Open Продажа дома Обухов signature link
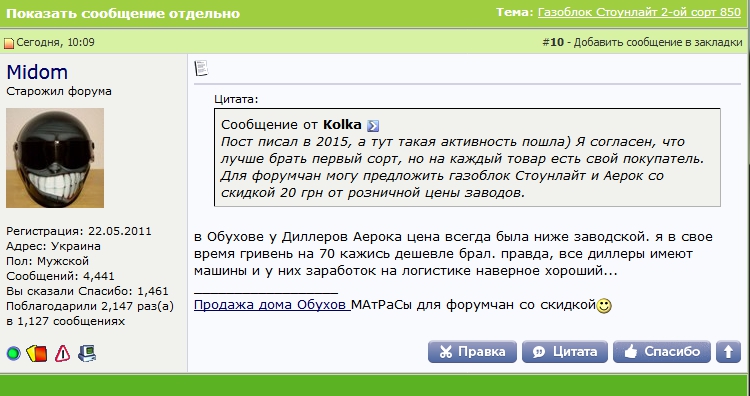Image resolution: width=750 pixels, height=396 pixels. pyautogui.click(x=272, y=305)
